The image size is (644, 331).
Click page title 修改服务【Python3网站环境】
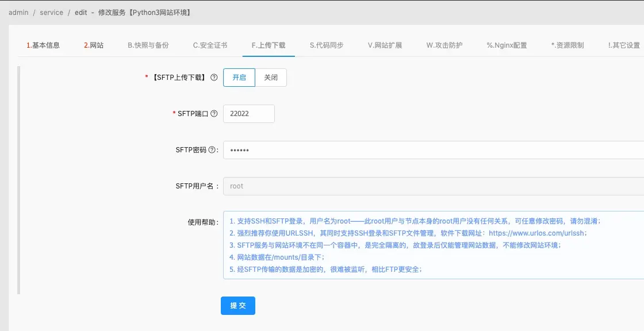click(x=144, y=12)
